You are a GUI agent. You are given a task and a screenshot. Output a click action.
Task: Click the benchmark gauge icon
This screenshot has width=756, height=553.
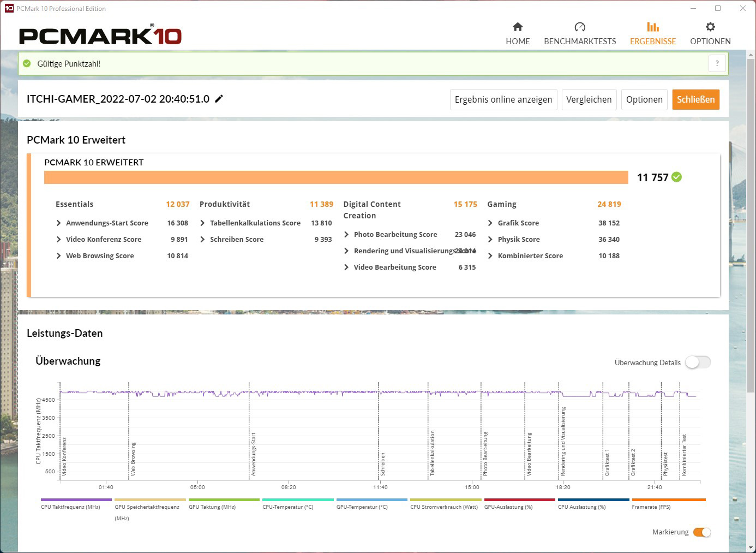tap(580, 27)
